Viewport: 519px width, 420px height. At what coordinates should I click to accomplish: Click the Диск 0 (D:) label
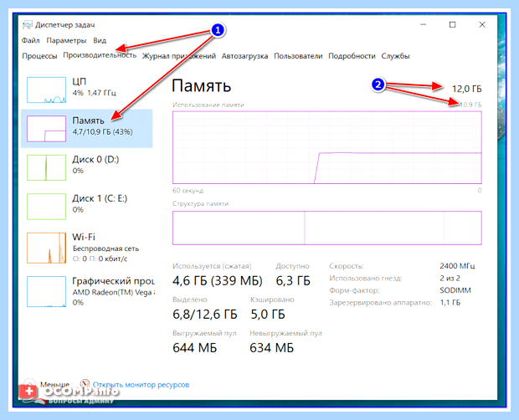(x=95, y=160)
